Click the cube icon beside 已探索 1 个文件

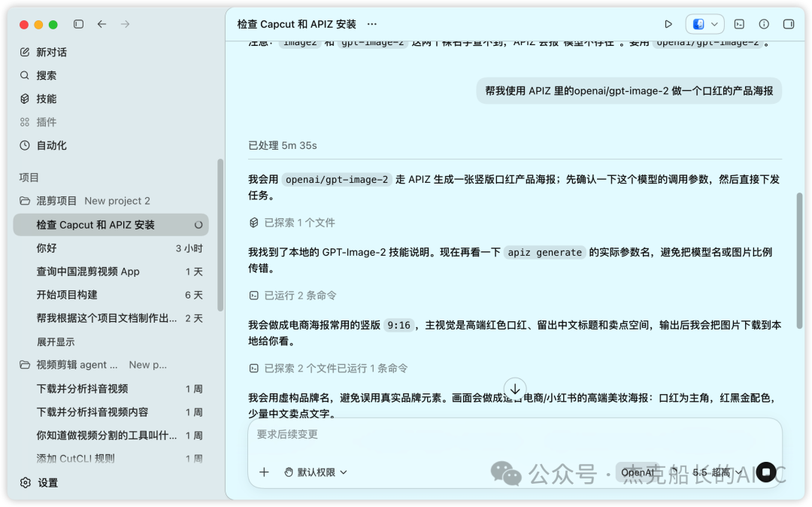tap(254, 223)
